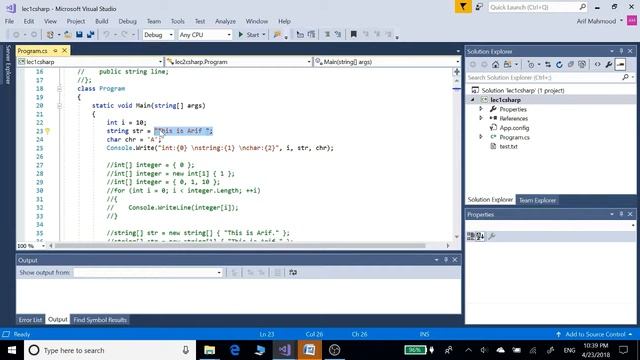This screenshot has width=640, height=360.
Task: Toggle the Categorized view in Properties panel
Action: tap(471, 236)
